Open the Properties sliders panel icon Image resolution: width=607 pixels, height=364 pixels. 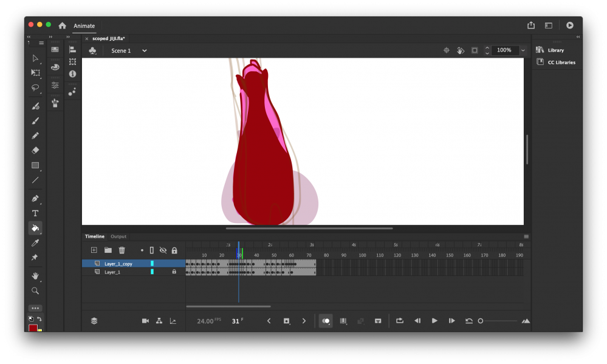(55, 85)
